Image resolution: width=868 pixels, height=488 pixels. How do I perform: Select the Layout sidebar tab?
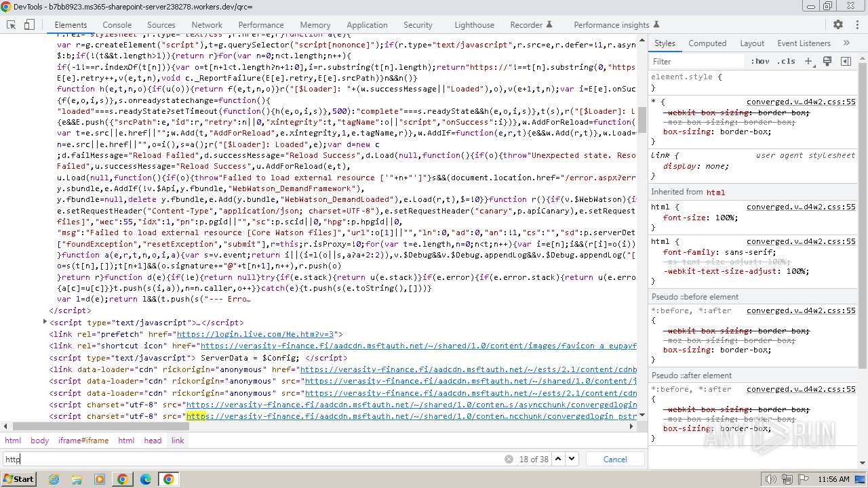point(752,43)
